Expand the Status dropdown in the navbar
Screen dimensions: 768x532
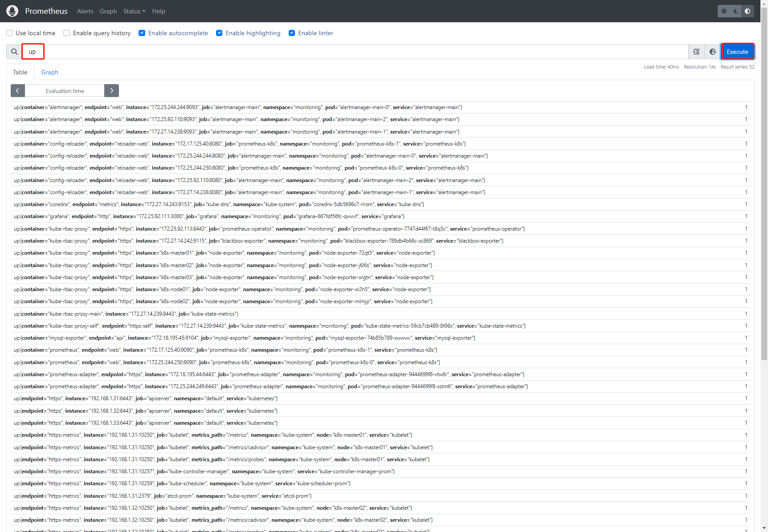(x=134, y=11)
